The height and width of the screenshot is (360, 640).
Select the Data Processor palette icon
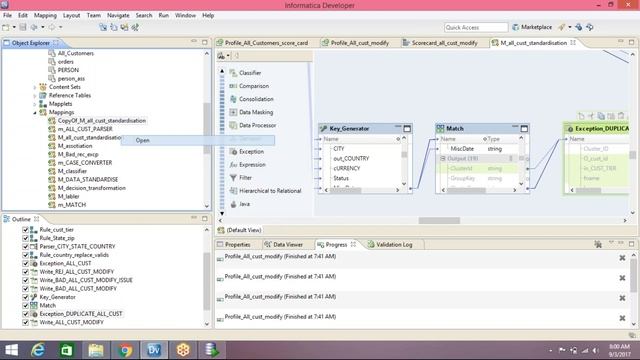click(233, 125)
